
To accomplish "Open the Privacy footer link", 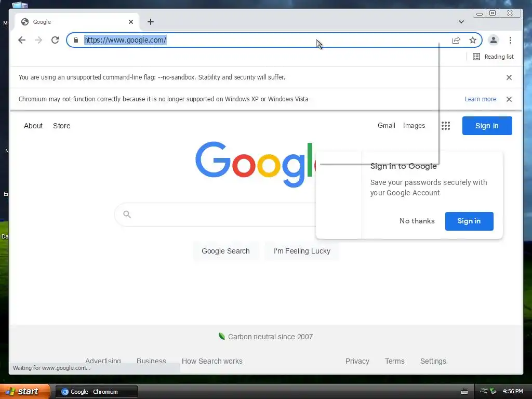I will [x=357, y=362].
